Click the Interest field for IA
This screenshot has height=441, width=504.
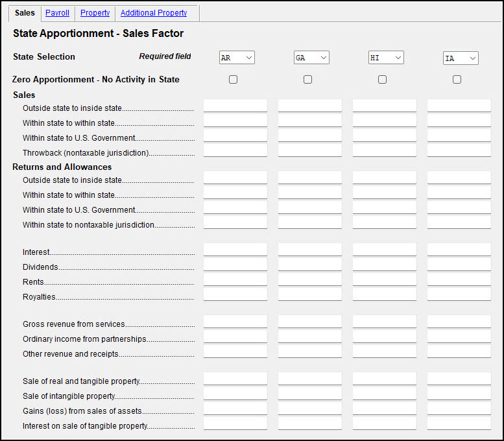click(459, 250)
